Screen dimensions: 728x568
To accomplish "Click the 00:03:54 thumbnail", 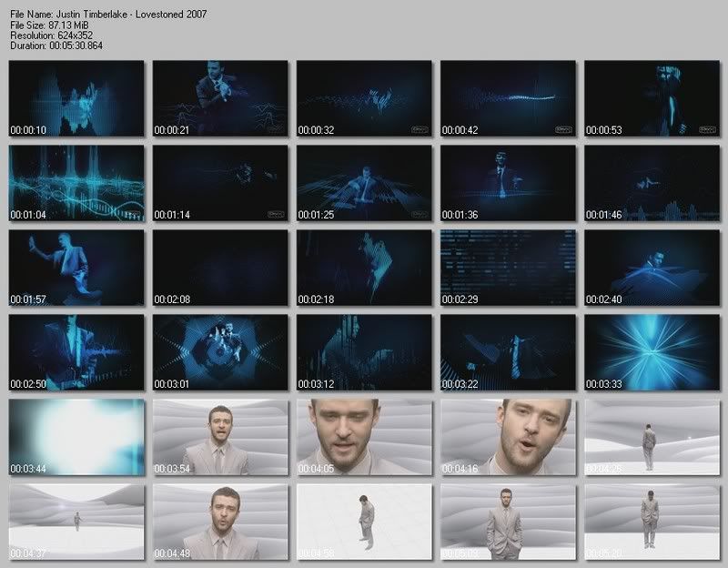I will (220, 437).
